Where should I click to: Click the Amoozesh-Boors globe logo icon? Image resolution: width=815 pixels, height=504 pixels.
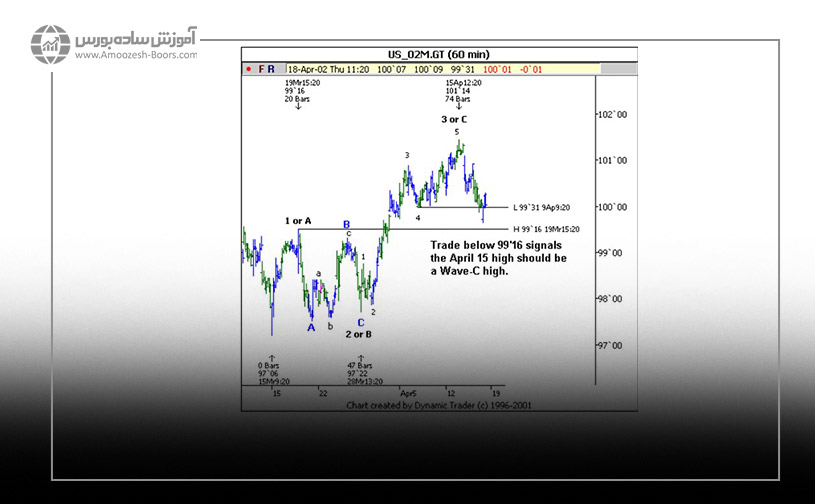pos(48,45)
